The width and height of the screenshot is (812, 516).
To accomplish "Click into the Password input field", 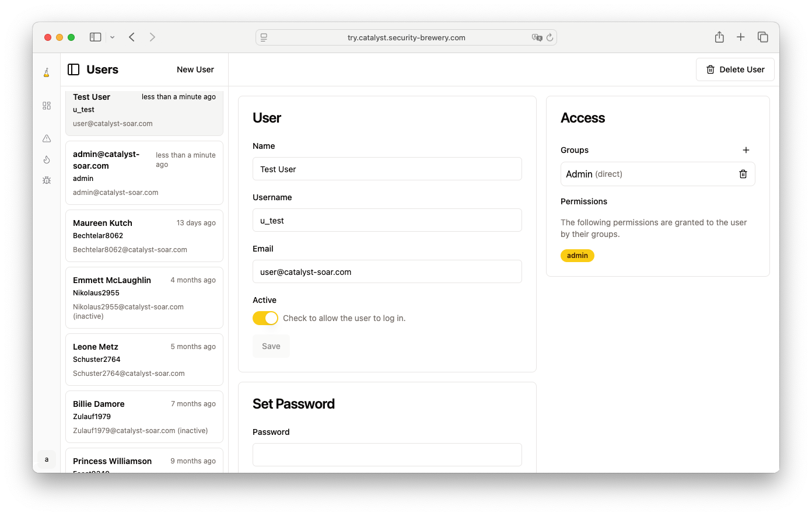I will click(387, 455).
